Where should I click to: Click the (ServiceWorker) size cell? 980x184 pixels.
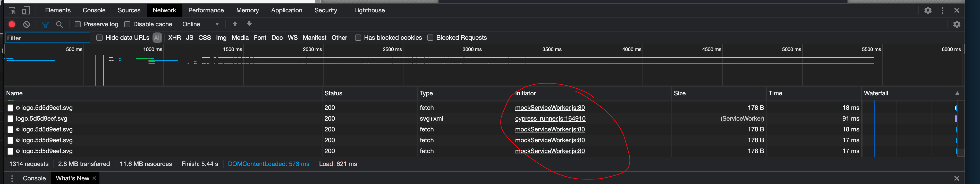click(742, 119)
